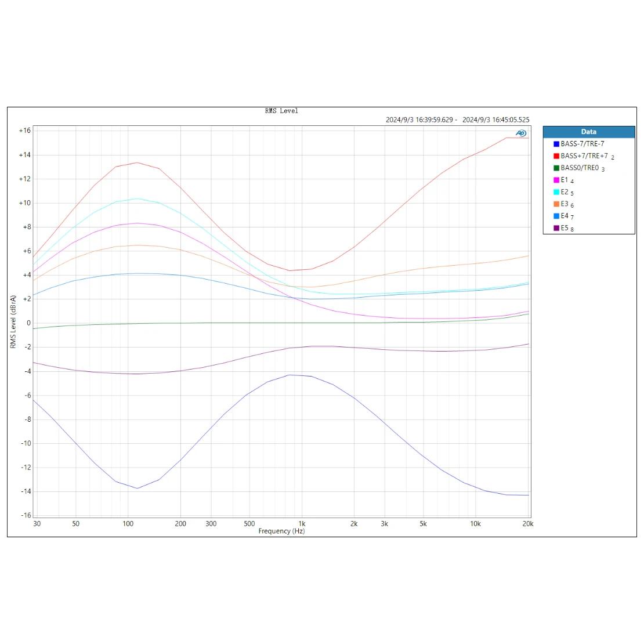This screenshot has height=644, width=644.
Task: Click the vertical RMS Level (dBrA) label
Action: (13, 321)
